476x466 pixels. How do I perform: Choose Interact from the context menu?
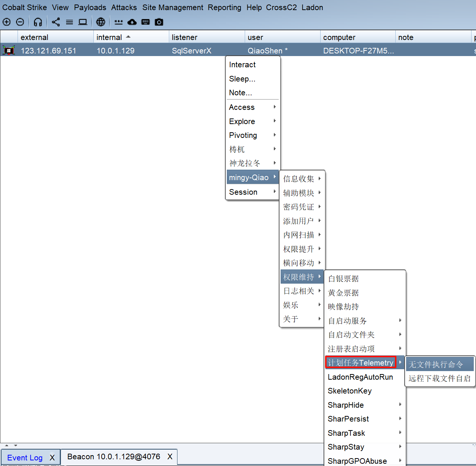tap(242, 65)
